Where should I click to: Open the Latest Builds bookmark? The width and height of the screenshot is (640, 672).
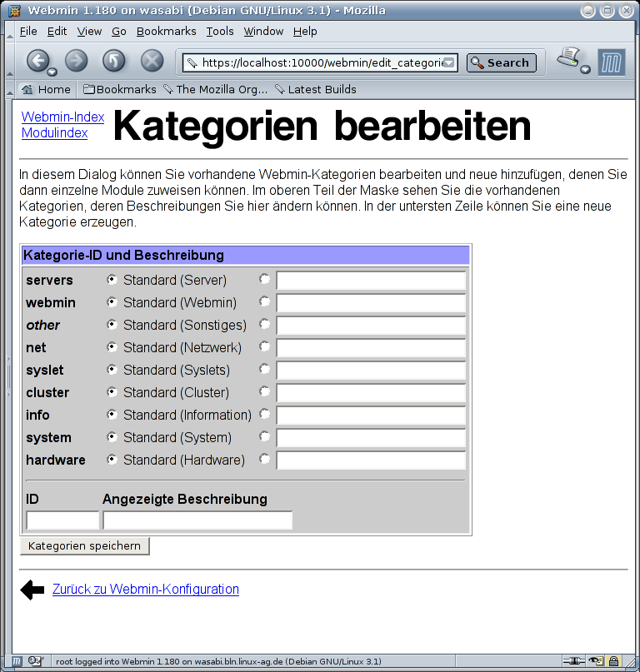tap(316, 90)
